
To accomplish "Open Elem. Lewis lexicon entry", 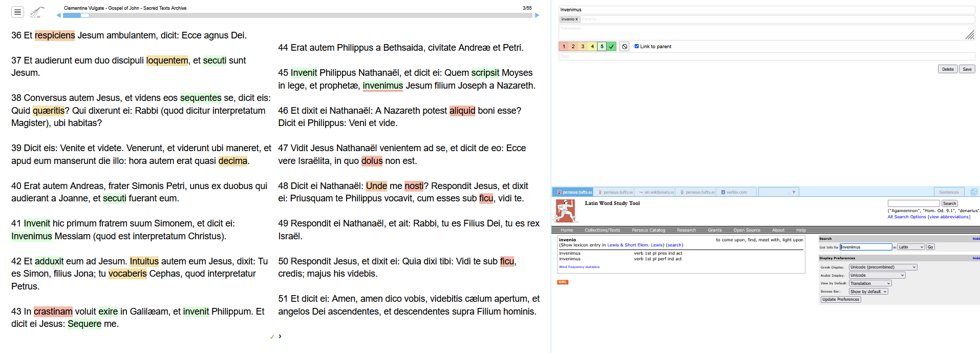I will (x=650, y=245).
